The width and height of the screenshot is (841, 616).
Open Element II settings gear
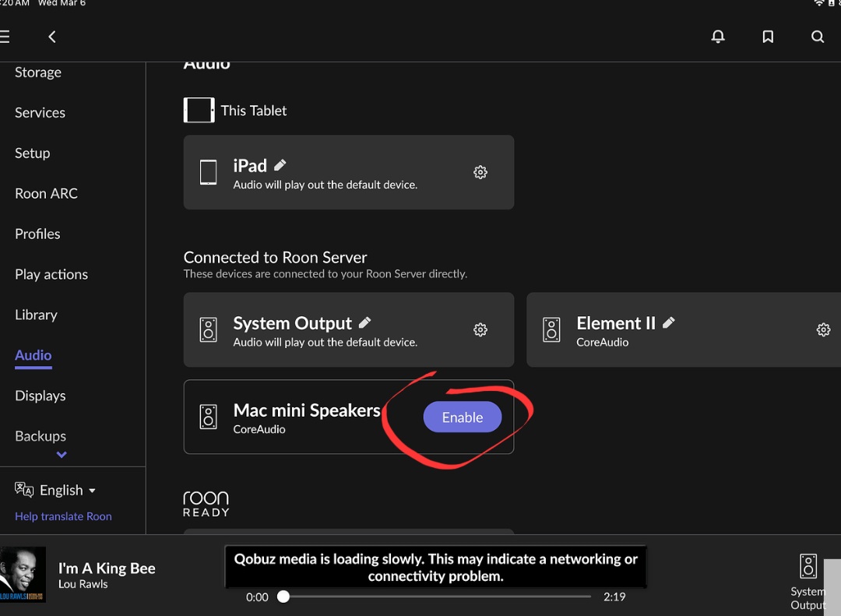[823, 329]
